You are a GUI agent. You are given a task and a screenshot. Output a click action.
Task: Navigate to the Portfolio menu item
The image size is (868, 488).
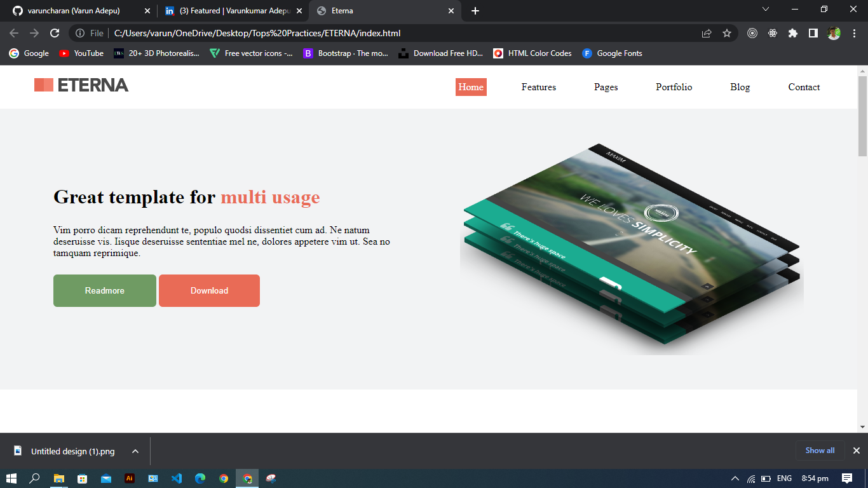coord(674,87)
